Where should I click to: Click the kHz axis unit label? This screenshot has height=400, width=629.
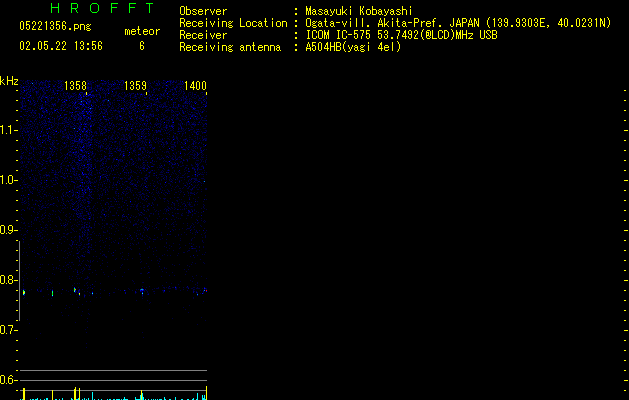tap(9, 81)
